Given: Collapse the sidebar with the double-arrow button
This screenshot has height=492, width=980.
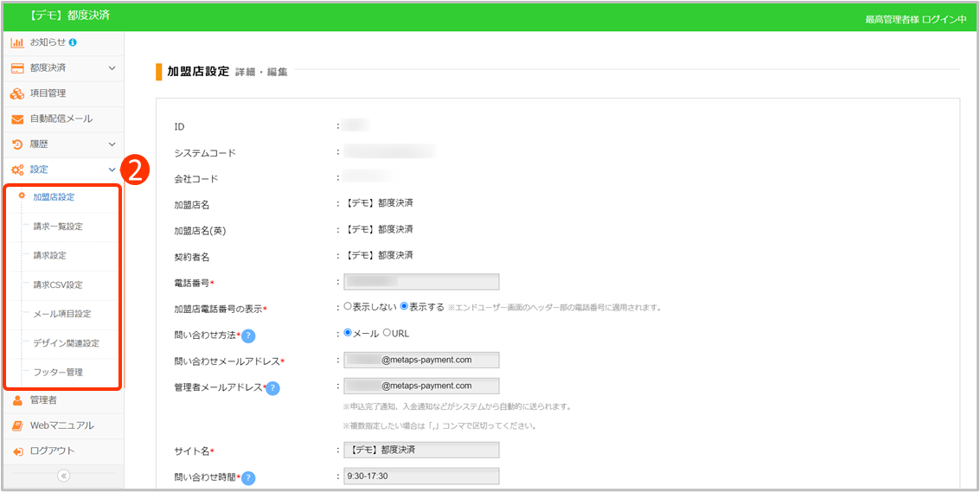Looking at the screenshot, I should [x=63, y=476].
